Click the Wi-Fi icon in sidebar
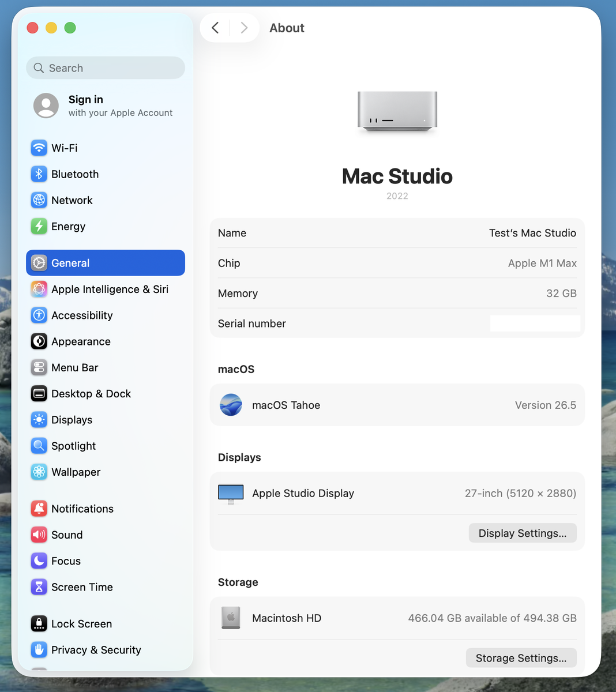This screenshot has width=616, height=692. point(39,148)
